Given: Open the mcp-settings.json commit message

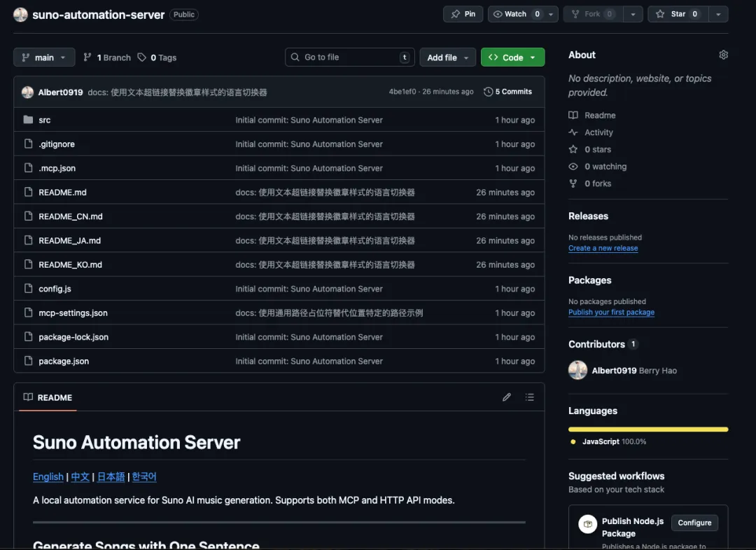Looking at the screenshot, I should 329,313.
